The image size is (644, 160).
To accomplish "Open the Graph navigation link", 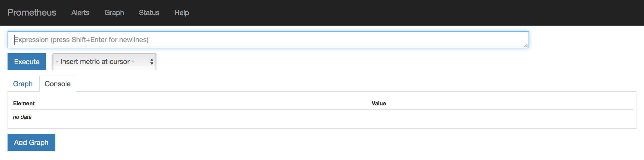I will coord(114,13).
